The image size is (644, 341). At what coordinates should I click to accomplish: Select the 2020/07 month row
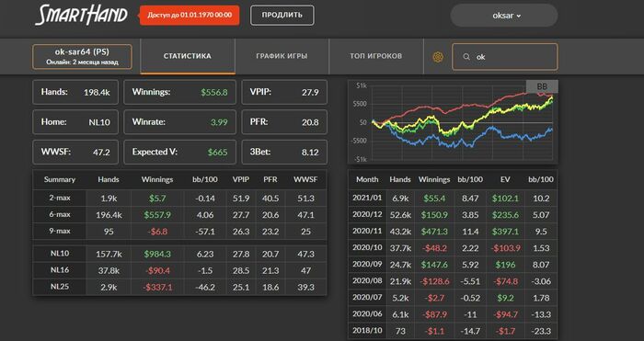453,298
